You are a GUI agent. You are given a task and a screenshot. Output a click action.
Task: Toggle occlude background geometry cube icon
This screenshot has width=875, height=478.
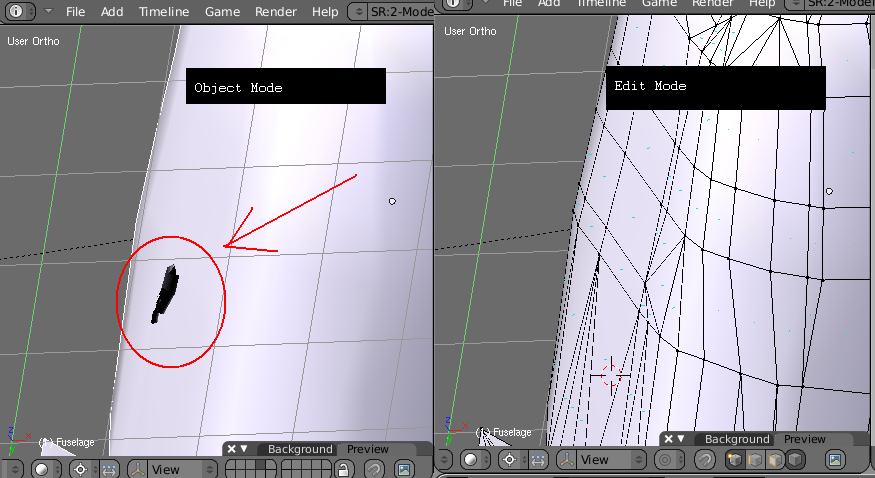coord(795,460)
